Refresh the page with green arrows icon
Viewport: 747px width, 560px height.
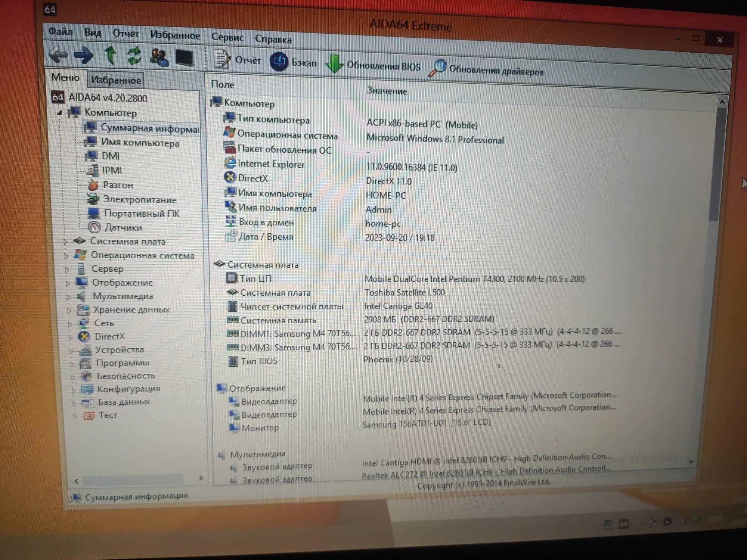point(134,56)
